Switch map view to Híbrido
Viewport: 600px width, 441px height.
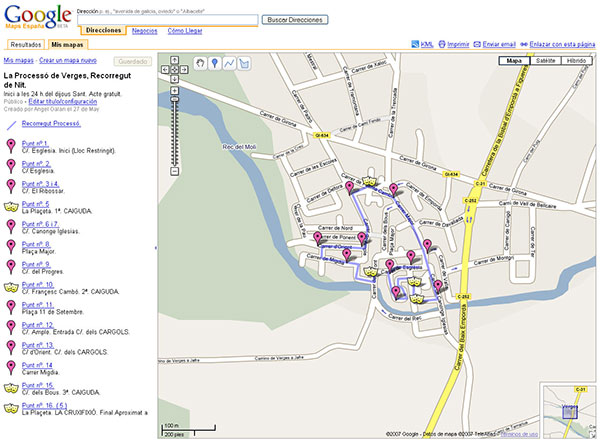pyautogui.click(x=576, y=60)
